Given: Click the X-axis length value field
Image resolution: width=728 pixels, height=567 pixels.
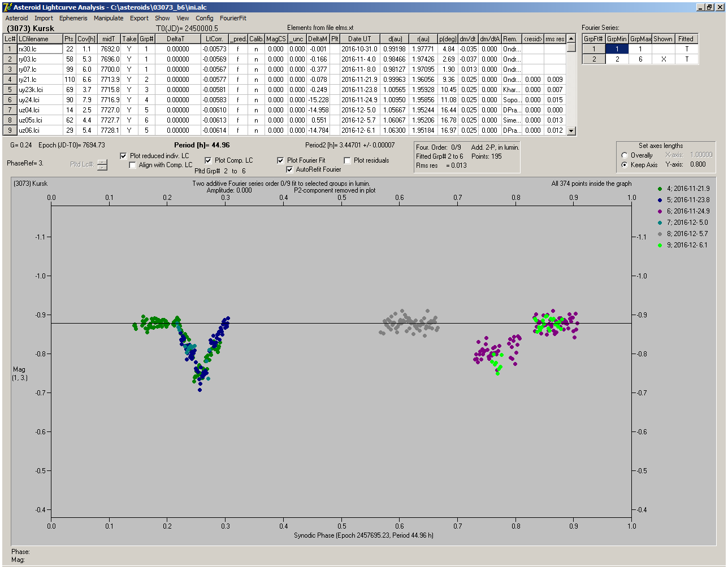Looking at the screenshot, I should (x=701, y=155).
